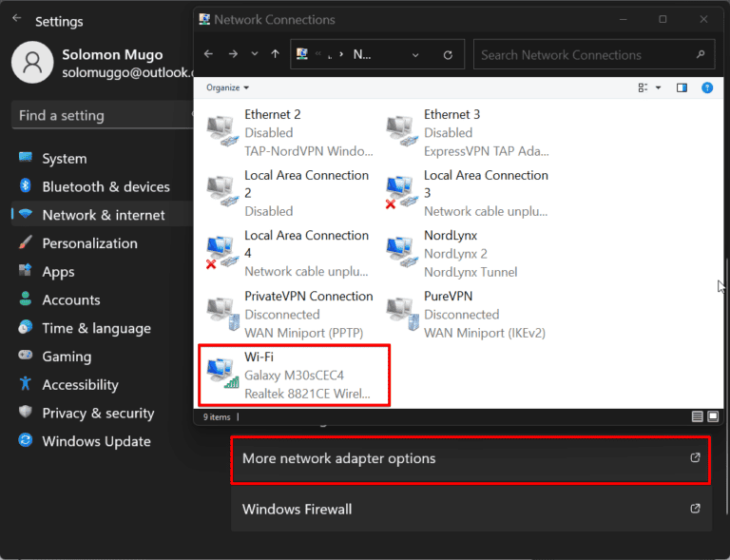
Task: Go up one folder level
Action: (x=275, y=55)
